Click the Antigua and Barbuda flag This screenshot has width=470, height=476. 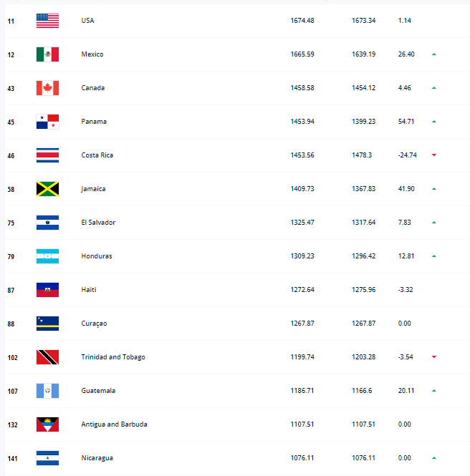47,424
